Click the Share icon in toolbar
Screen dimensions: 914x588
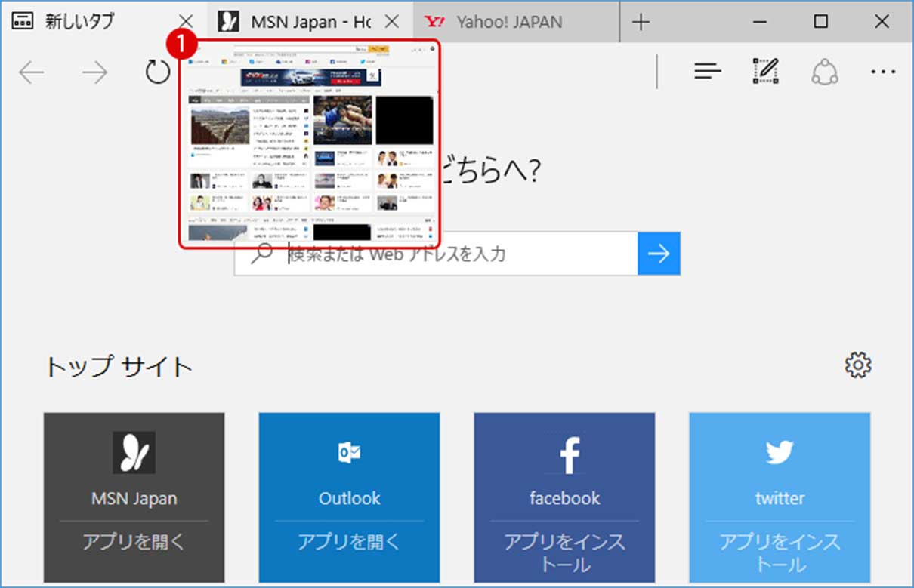pos(826,72)
